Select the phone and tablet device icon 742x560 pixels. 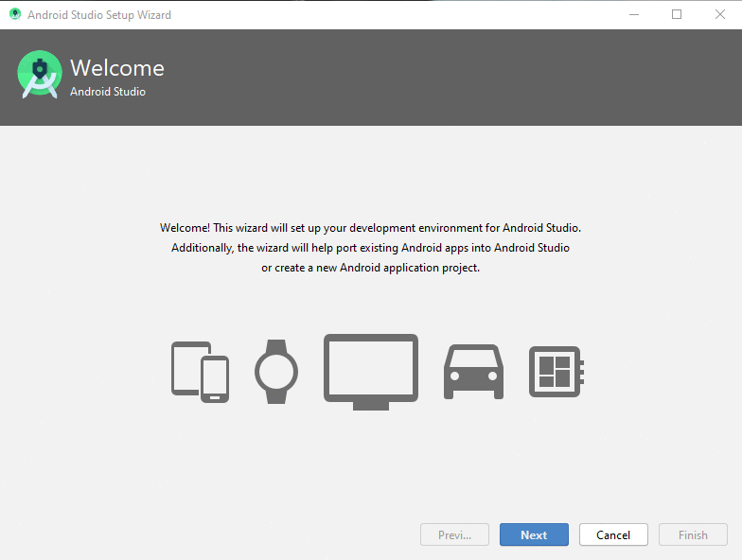200,372
